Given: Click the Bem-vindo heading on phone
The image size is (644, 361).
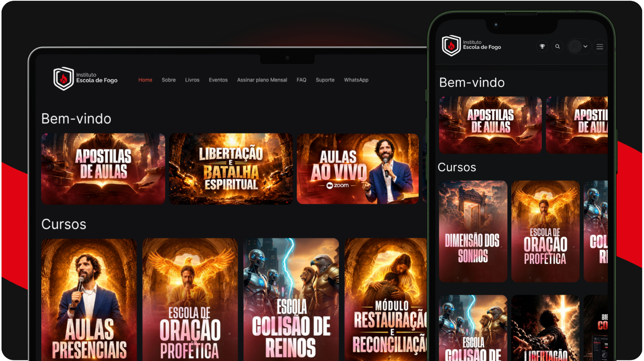Looking at the screenshot, I should (472, 82).
